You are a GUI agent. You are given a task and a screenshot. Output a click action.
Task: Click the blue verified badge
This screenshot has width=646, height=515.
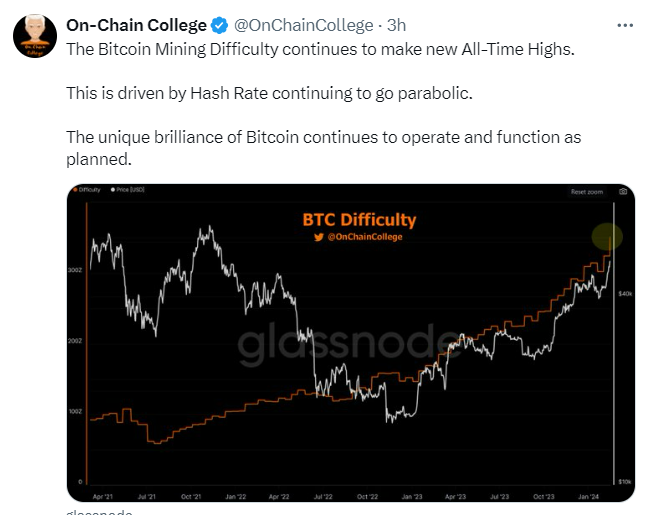(x=219, y=26)
